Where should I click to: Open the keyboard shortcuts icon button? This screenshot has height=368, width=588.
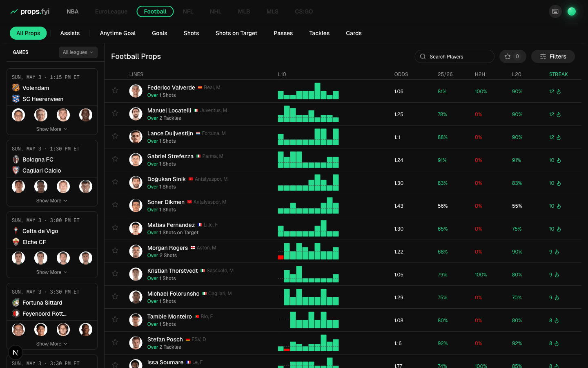(x=555, y=11)
